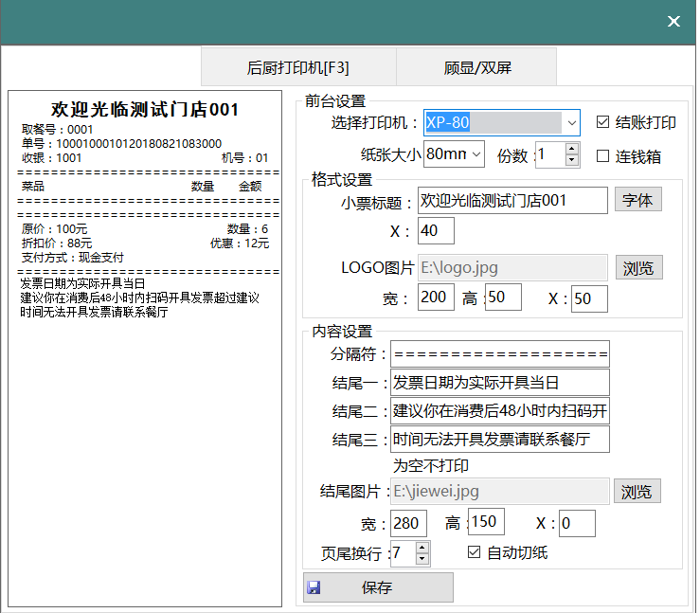Click the 分隔符 separator input field
This screenshot has width=700, height=613.
tap(500, 354)
